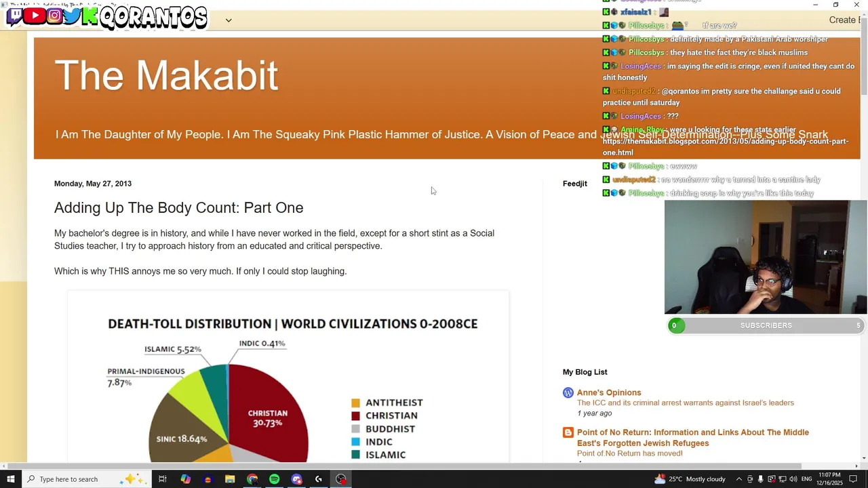Click the weather widget showing Mostly cloudy
Screen dimensions: 868x488
[690, 479]
